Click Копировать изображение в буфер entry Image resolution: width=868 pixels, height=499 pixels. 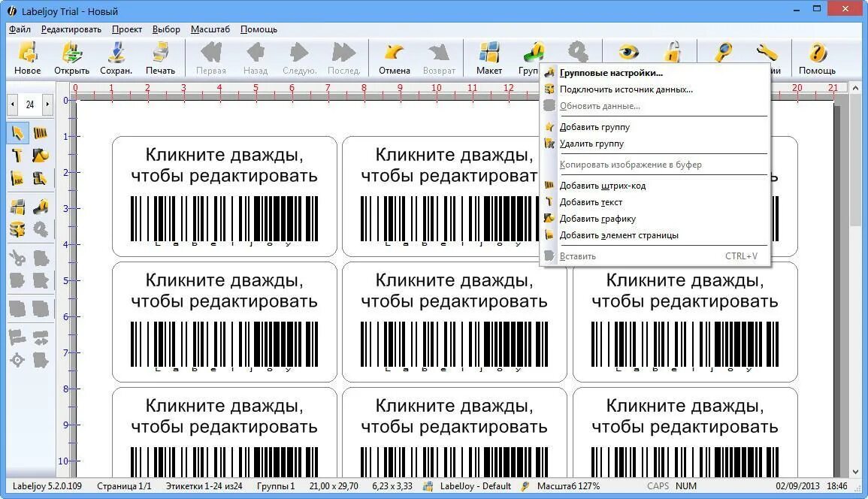tap(655, 165)
